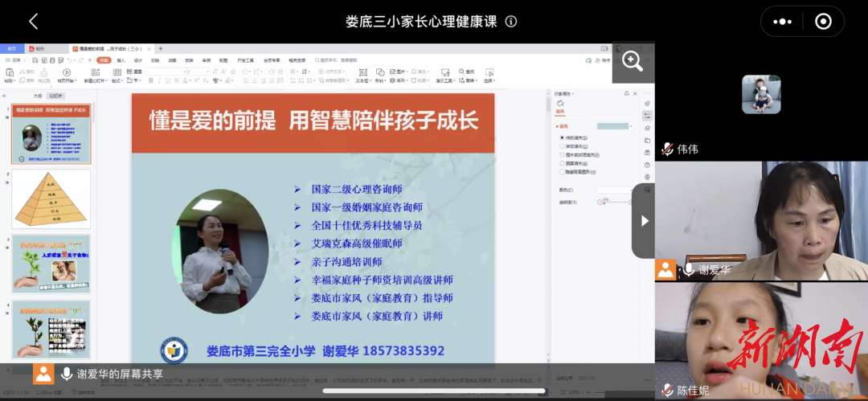Start slideshow from current slide icon

pyautogui.click(x=67, y=72)
